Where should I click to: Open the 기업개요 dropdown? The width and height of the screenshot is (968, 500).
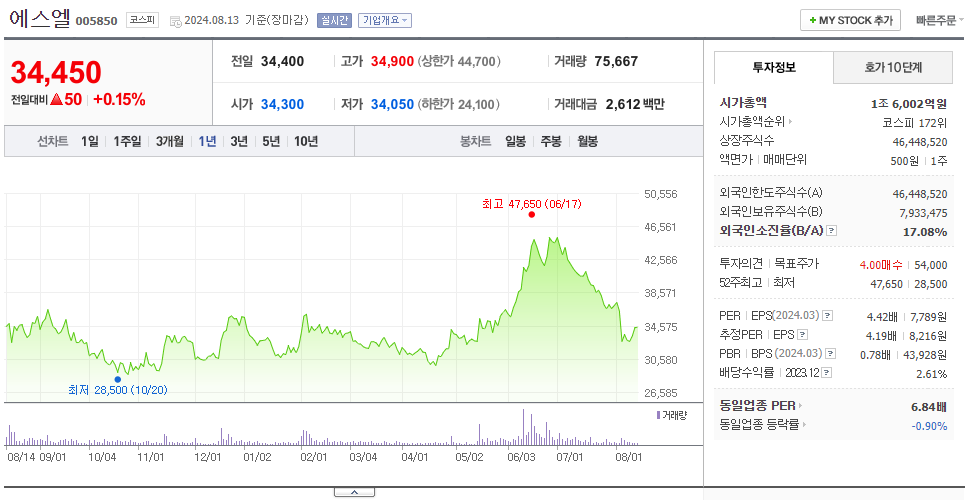coord(385,20)
